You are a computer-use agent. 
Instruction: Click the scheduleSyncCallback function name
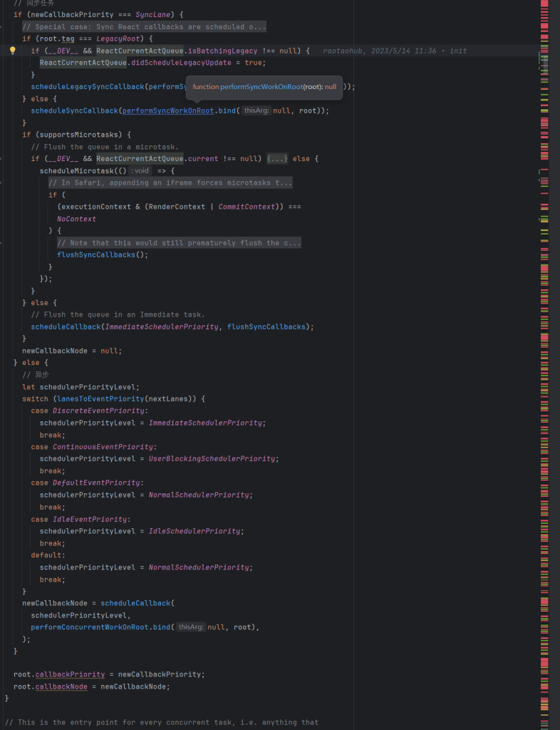[x=74, y=110]
